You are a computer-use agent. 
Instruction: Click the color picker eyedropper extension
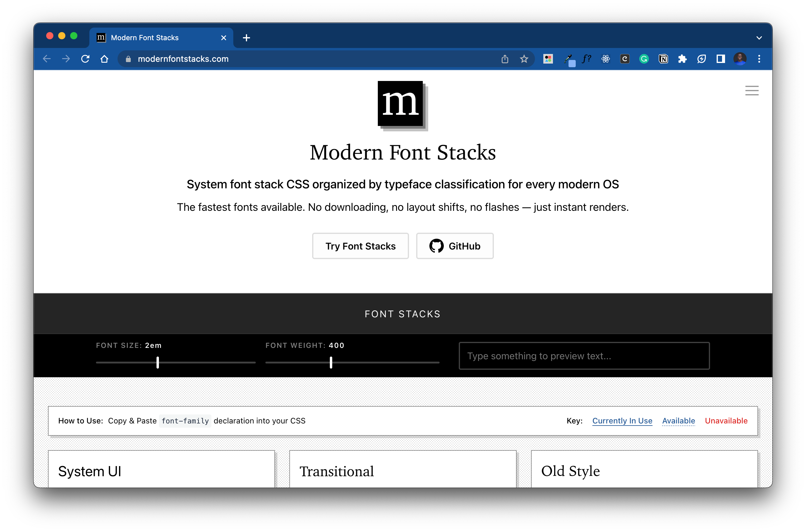click(x=568, y=59)
